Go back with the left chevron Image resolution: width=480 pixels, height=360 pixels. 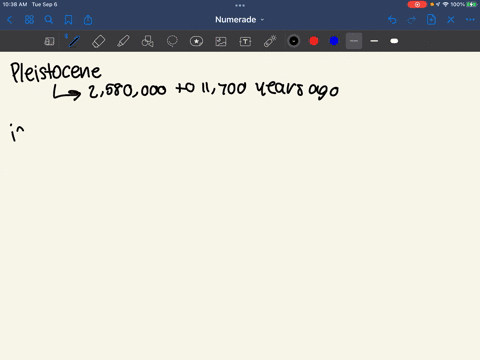coord(10,20)
